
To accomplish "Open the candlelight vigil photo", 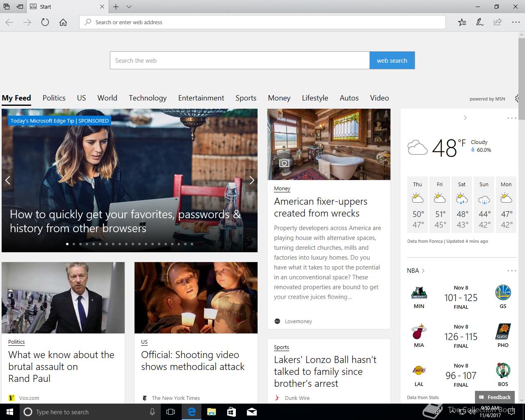I will point(196,298).
